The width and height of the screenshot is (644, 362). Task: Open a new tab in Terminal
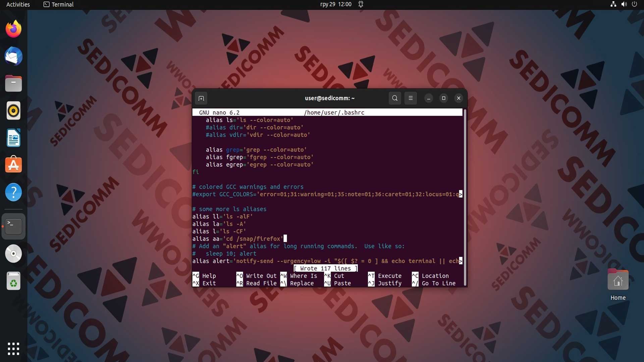click(x=201, y=98)
